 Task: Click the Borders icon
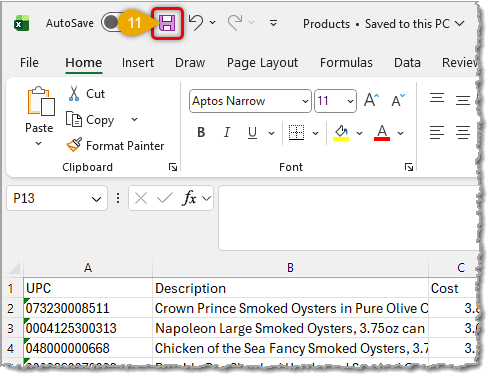coord(296,133)
